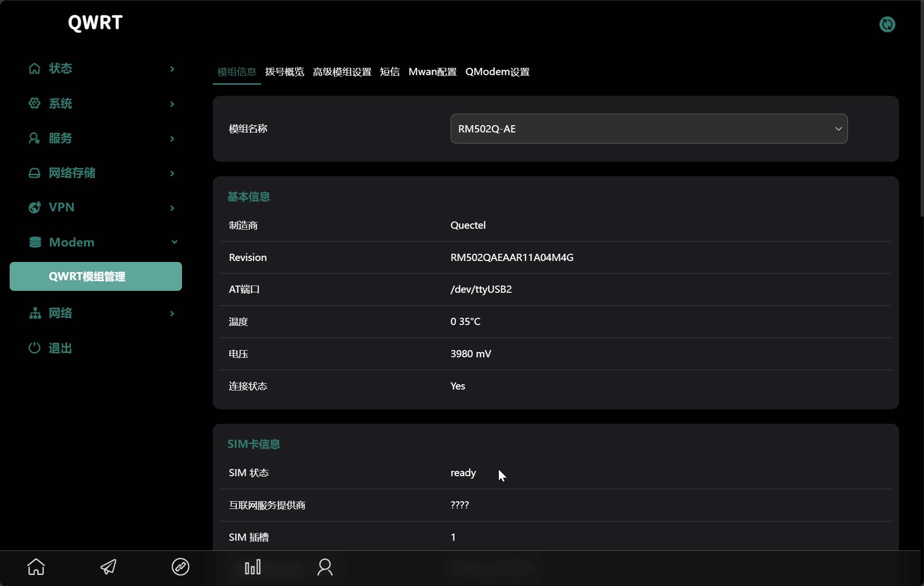Switch to the QModem设置 tab
This screenshot has height=586, width=924.
(497, 72)
